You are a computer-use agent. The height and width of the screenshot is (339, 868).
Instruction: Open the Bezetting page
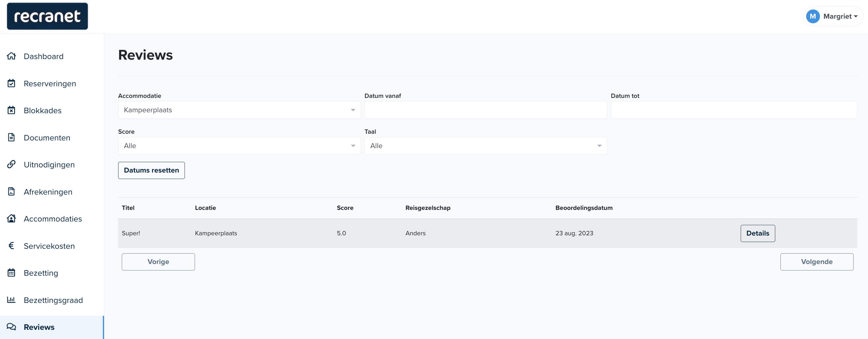coord(52,273)
